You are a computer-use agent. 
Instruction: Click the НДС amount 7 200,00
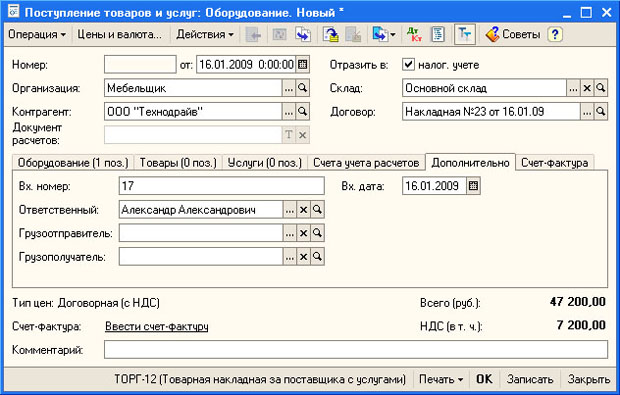pyautogui.click(x=581, y=325)
